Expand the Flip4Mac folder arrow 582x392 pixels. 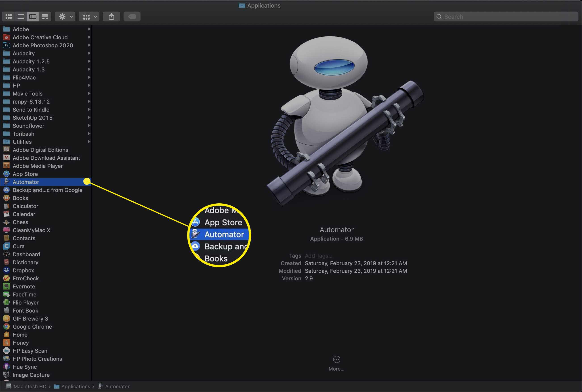[89, 77]
